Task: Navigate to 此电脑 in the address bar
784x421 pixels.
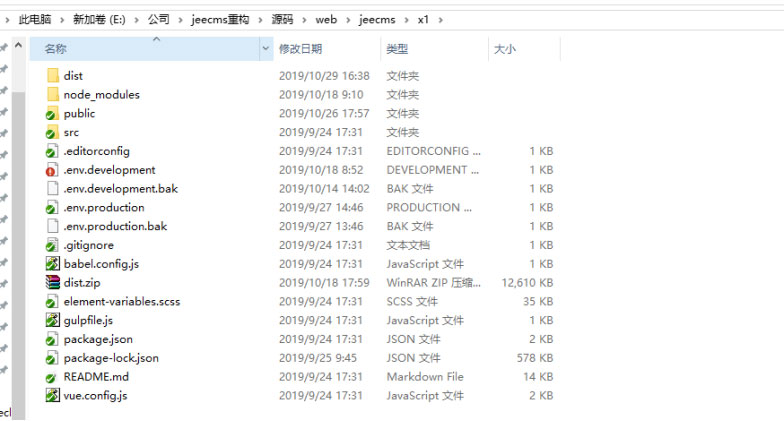Action: [x=35, y=19]
